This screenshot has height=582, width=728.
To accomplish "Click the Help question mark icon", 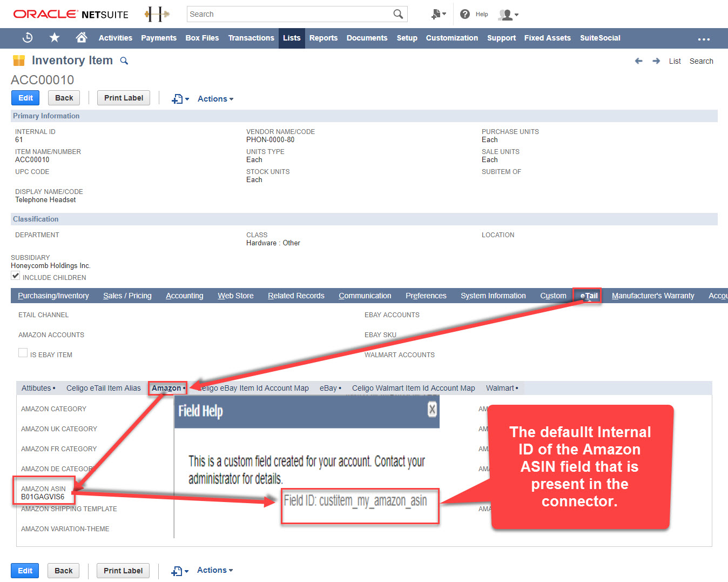I will click(465, 14).
